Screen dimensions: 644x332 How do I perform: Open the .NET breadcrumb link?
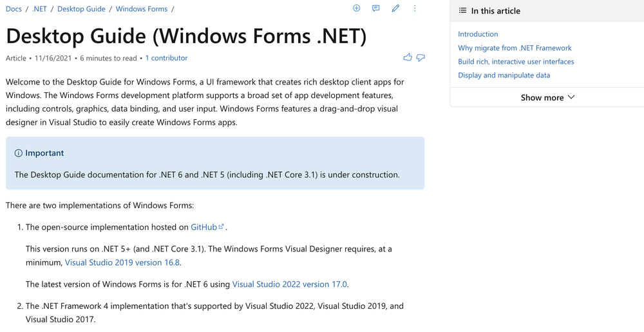coord(39,9)
